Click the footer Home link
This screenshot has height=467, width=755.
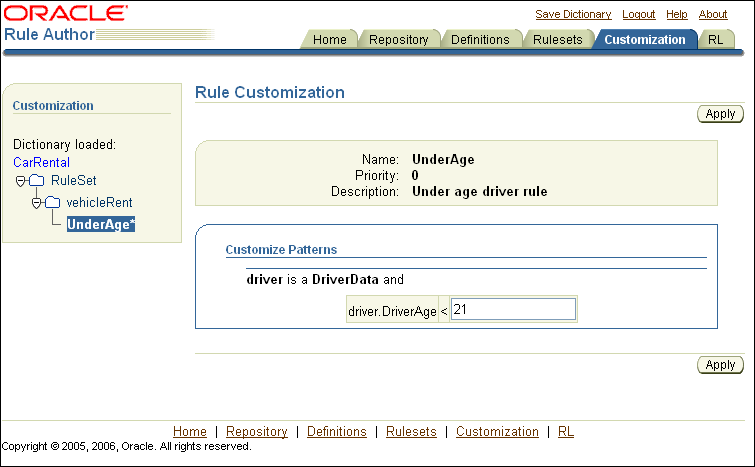pos(190,431)
